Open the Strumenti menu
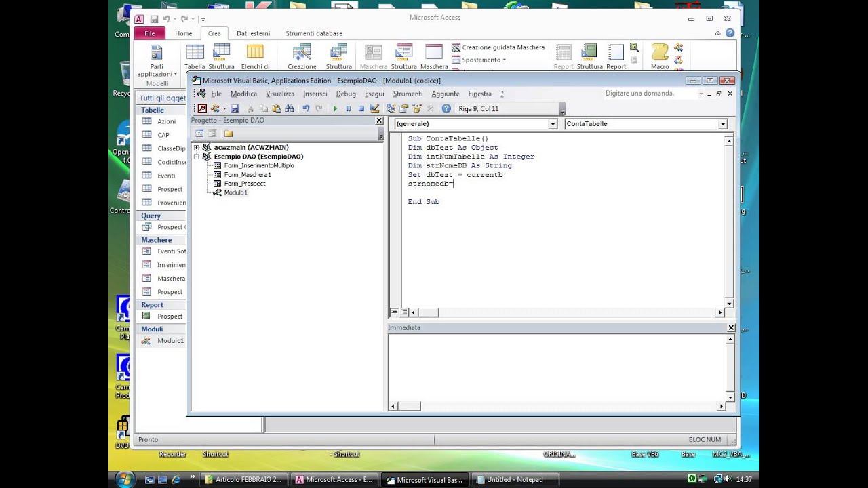The width and height of the screenshot is (868, 488). [x=408, y=94]
